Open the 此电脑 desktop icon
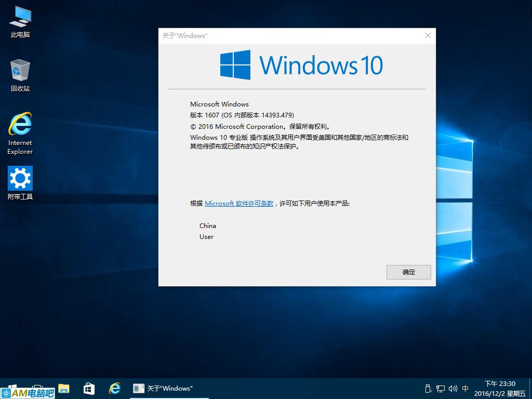The width and height of the screenshot is (532, 399). tap(20, 22)
